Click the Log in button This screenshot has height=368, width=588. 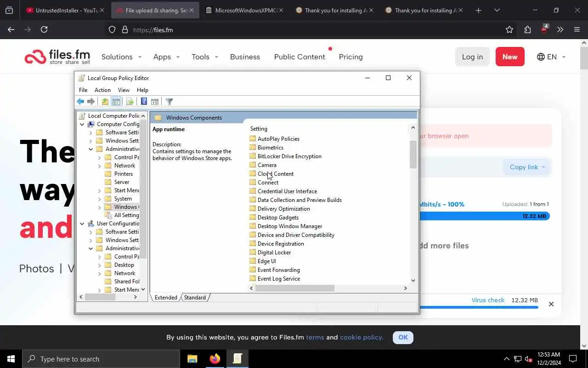pyautogui.click(x=472, y=57)
